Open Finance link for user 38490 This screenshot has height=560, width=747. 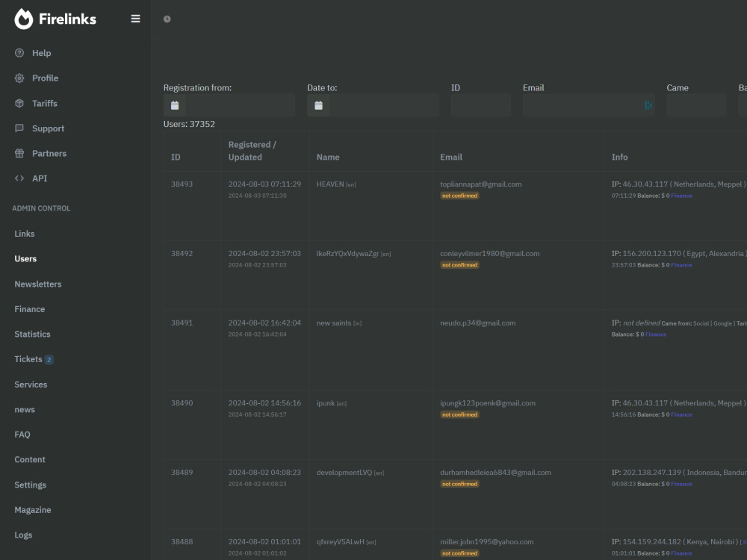coord(681,414)
